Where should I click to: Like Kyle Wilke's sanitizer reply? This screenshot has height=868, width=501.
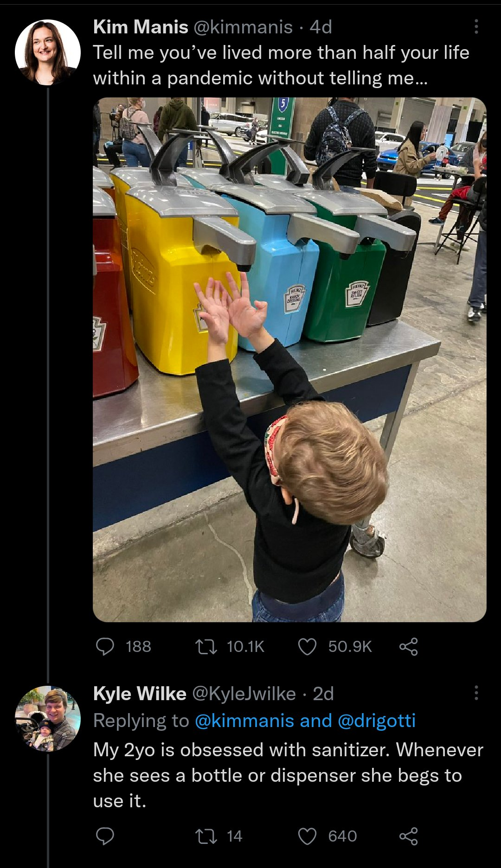(x=307, y=836)
